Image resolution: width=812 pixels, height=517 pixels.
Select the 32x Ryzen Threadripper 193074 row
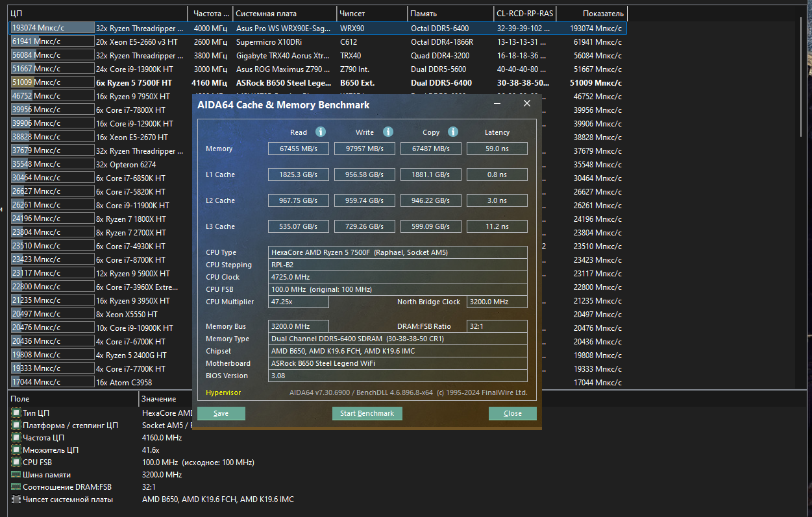tap(318, 28)
